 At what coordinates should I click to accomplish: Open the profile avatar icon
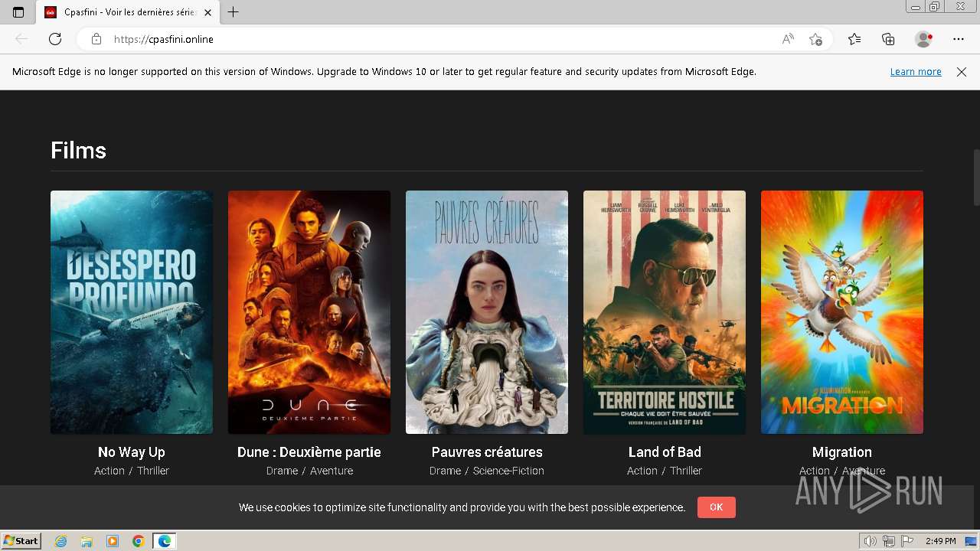tap(923, 39)
